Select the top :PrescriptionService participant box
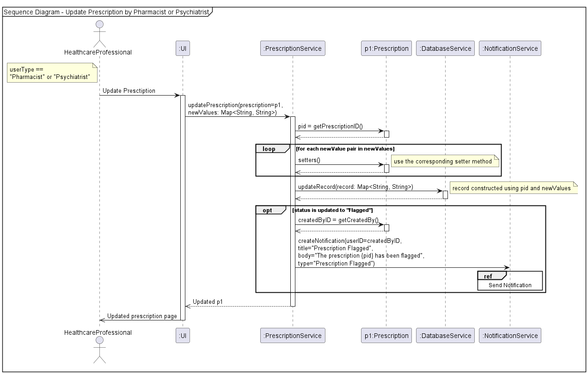The width and height of the screenshot is (588, 374). pos(293,48)
